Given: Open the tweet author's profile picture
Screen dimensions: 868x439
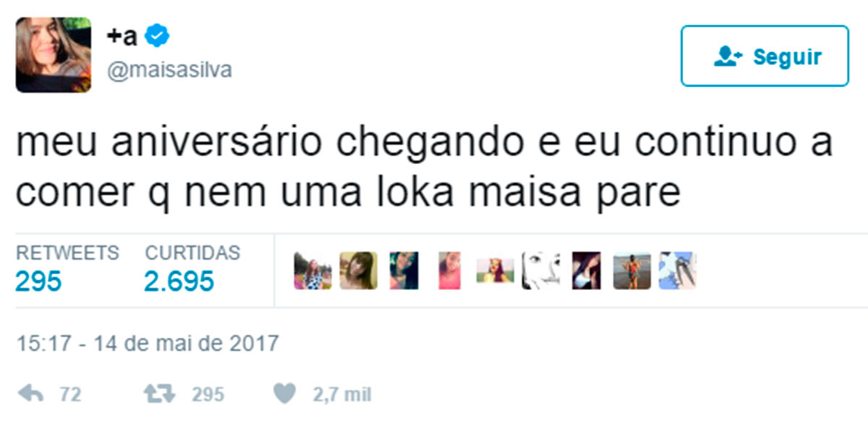Looking at the screenshot, I should pyautogui.click(x=54, y=55).
